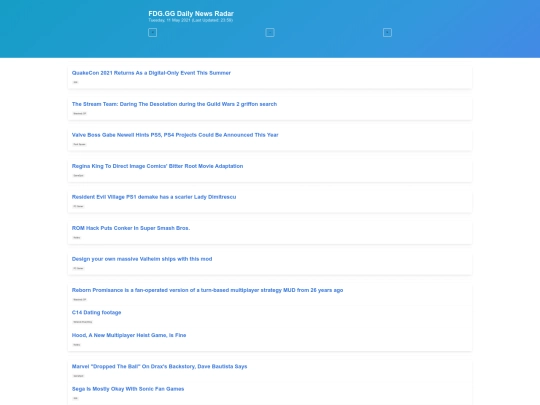Click the FDG.GG Daily News Radar title

pos(191,13)
